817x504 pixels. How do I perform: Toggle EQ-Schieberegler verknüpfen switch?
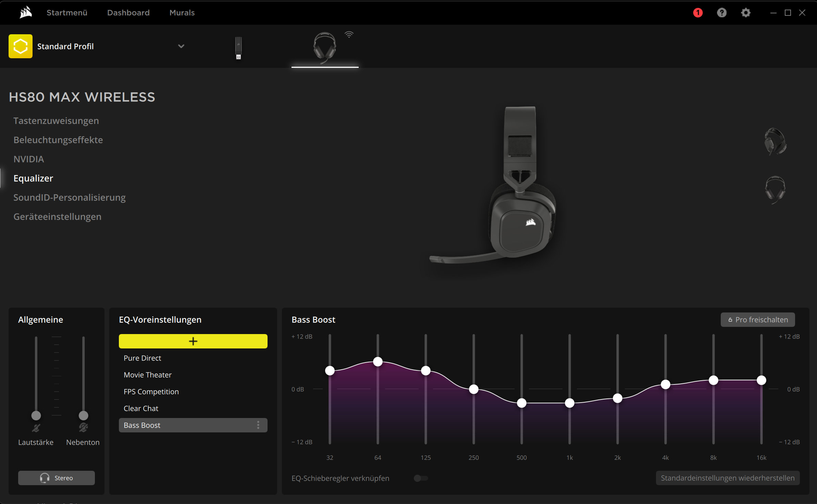(x=421, y=478)
